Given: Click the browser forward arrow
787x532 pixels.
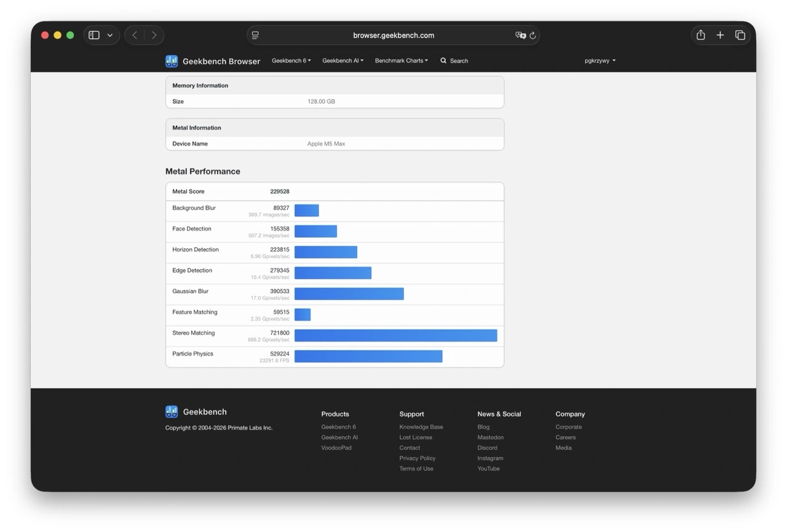Looking at the screenshot, I should (x=154, y=35).
